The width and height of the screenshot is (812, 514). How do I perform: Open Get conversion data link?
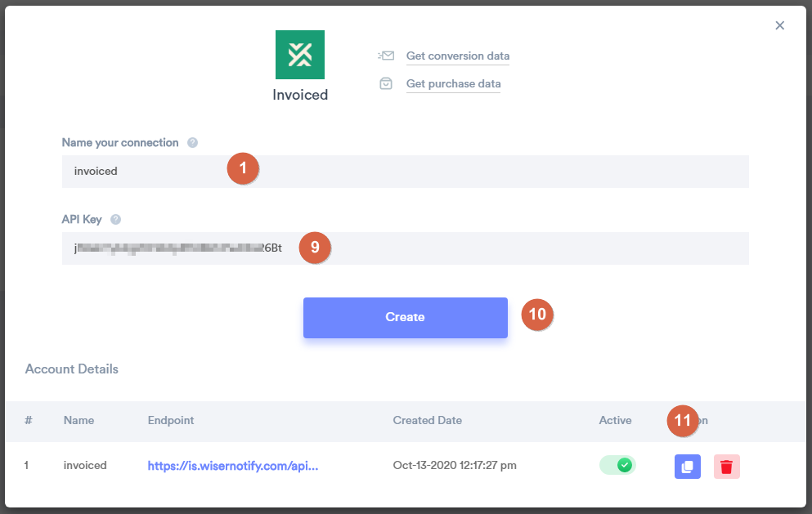coord(458,56)
